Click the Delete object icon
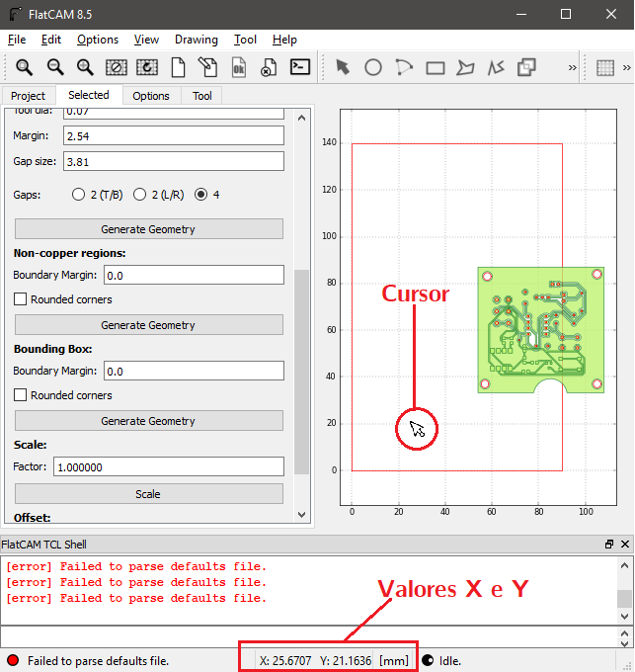Screen dimensions: 635x672 click(x=269, y=67)
